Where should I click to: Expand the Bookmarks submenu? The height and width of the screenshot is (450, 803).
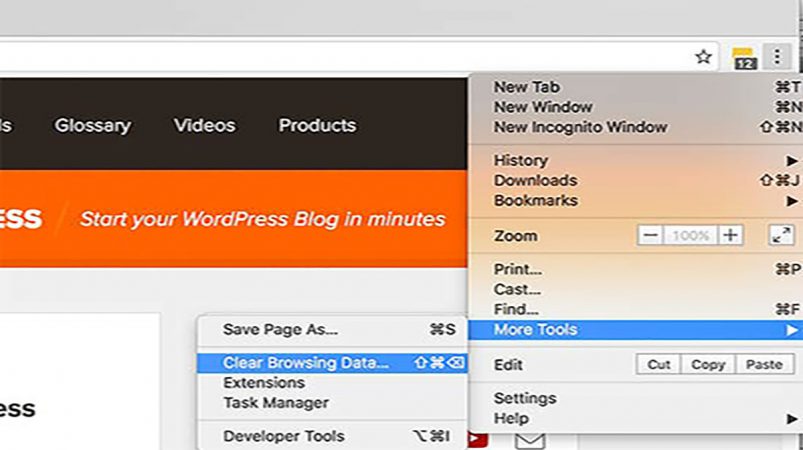click(635, 200)
